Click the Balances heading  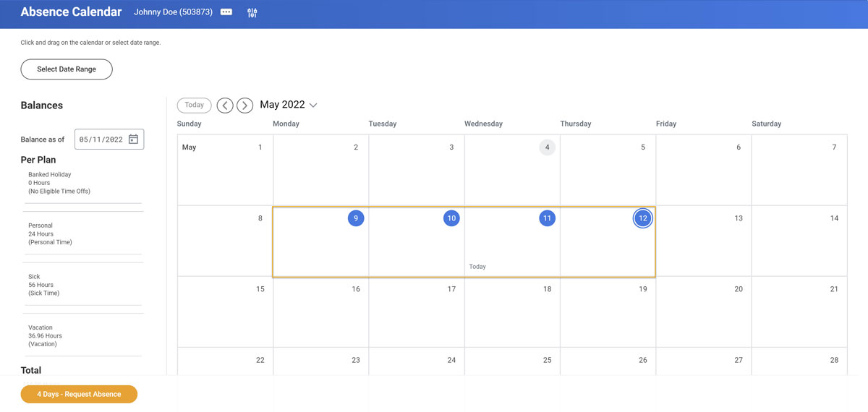(42, 106)
